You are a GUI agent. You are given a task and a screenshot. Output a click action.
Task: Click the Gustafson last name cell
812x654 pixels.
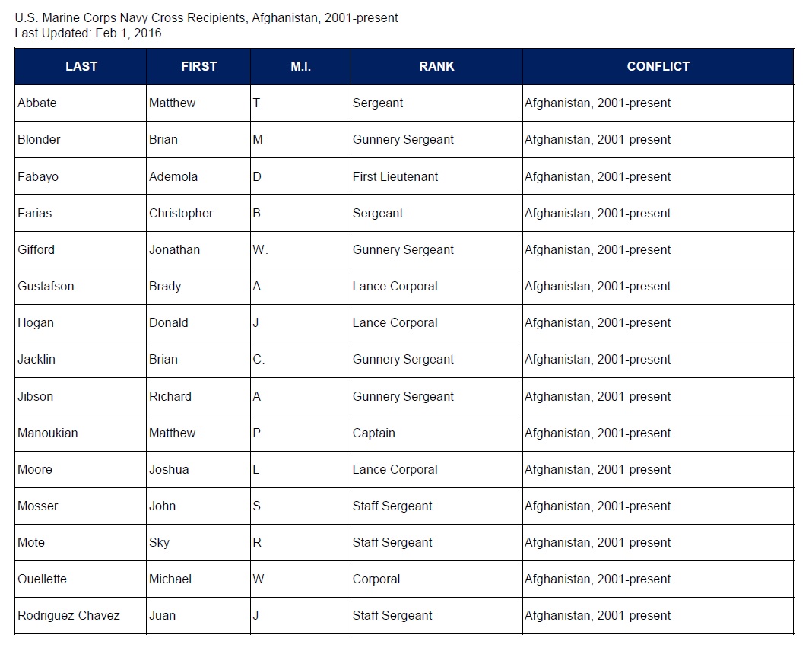[x=46, y=286]
